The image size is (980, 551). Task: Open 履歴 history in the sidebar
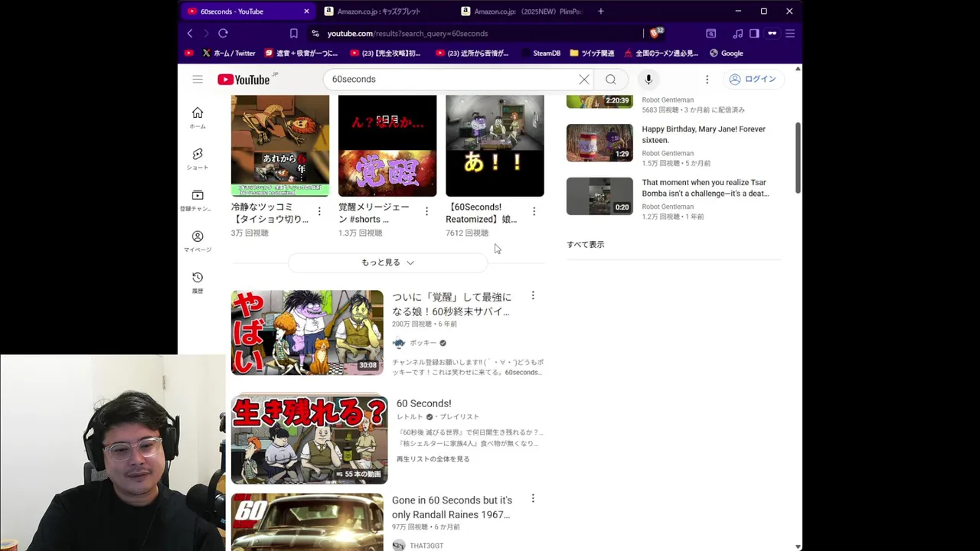click(198, 283)
